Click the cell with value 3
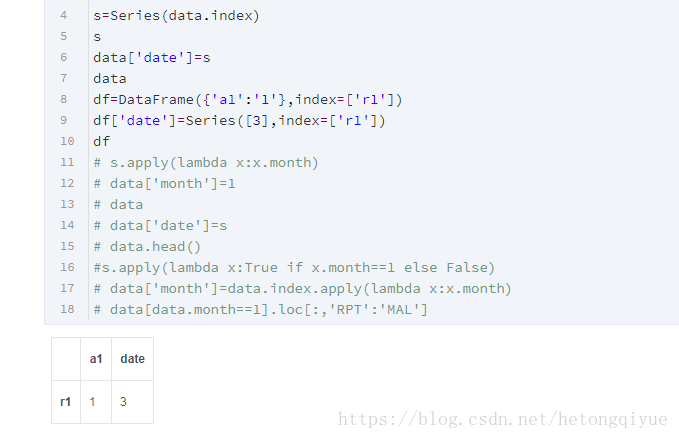 [x=124, y=402]
